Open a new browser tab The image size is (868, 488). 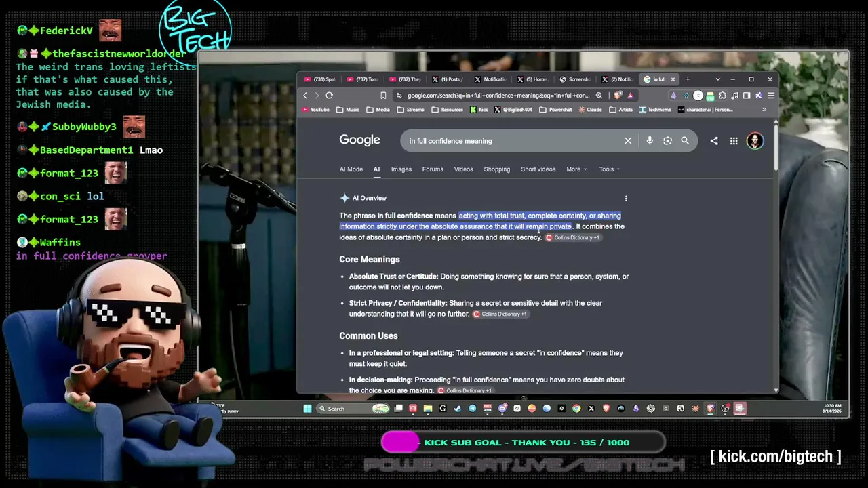click(x=688, y=79)
